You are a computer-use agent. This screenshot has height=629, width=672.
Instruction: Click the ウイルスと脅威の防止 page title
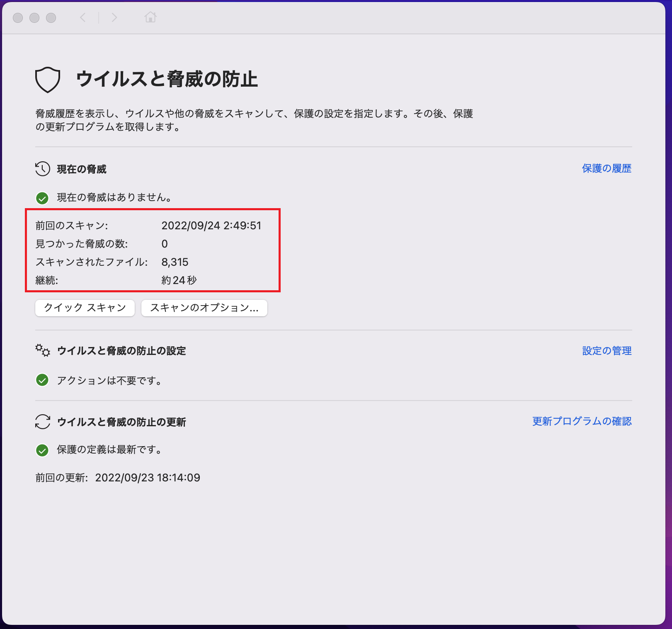tap(167, 79)
